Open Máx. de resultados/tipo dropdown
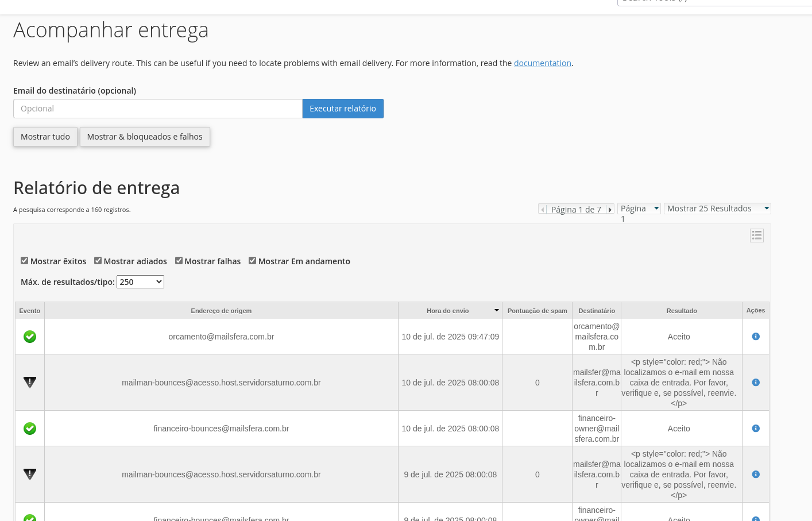 click(140, 282)
